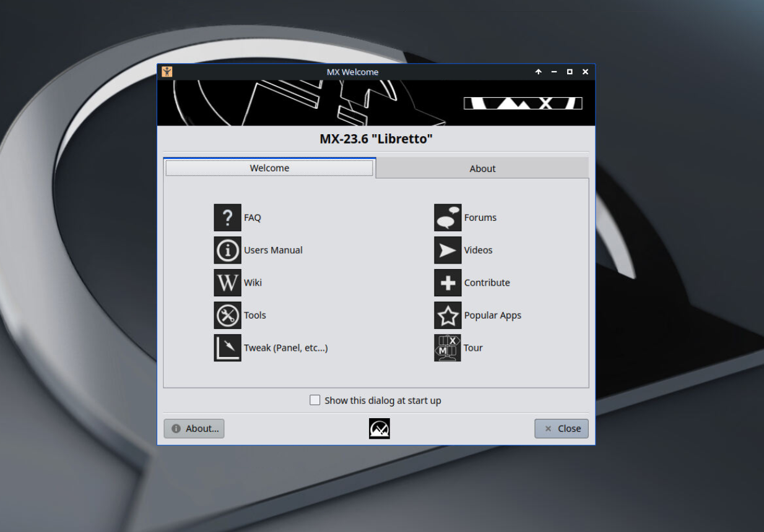Open the FAQ help icon
764x532 pixels.
(227, 217)
